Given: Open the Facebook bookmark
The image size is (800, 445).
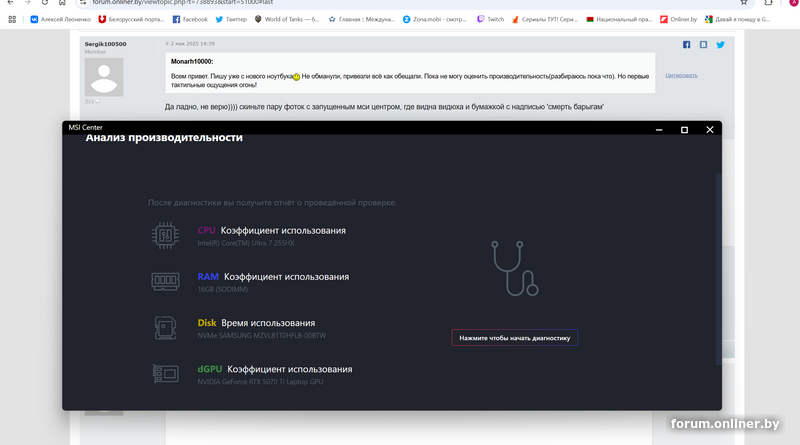Looking at the screenshot, I should click(x=190, y=19).
